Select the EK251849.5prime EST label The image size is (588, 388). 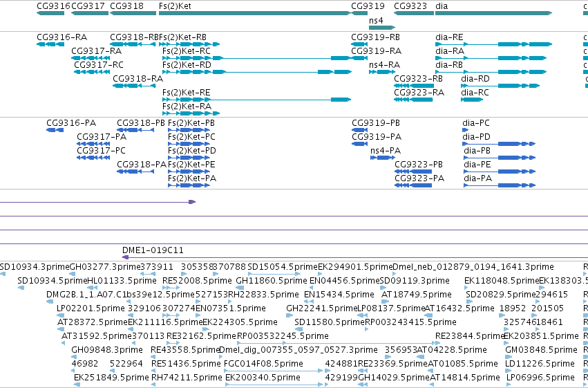[x=111, y=378]
